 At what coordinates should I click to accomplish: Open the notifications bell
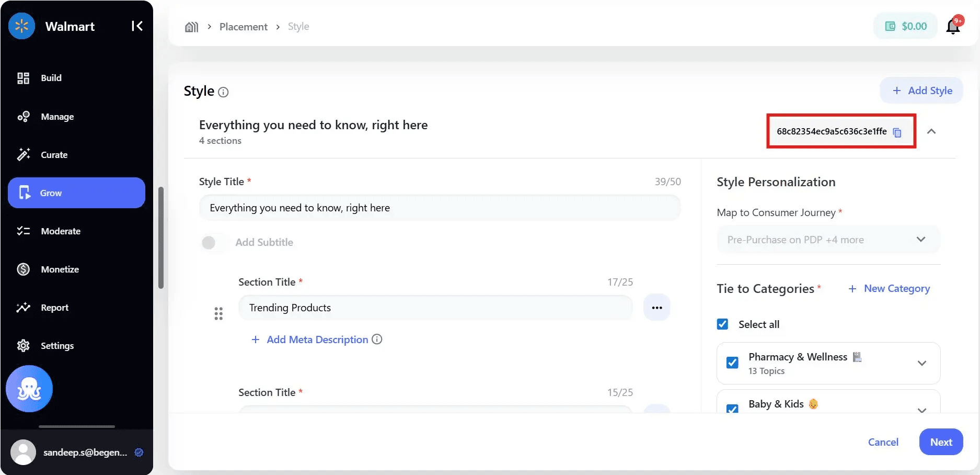[953, 26]
